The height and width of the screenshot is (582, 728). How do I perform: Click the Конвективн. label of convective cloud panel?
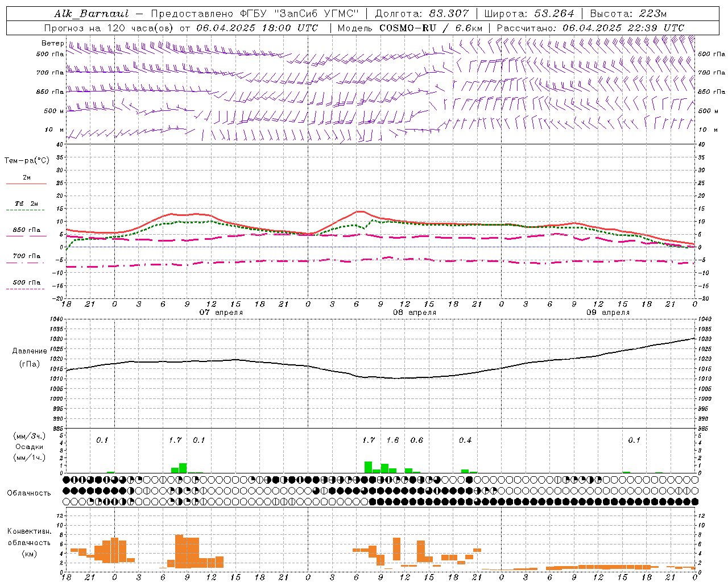[x=29, y=531]
